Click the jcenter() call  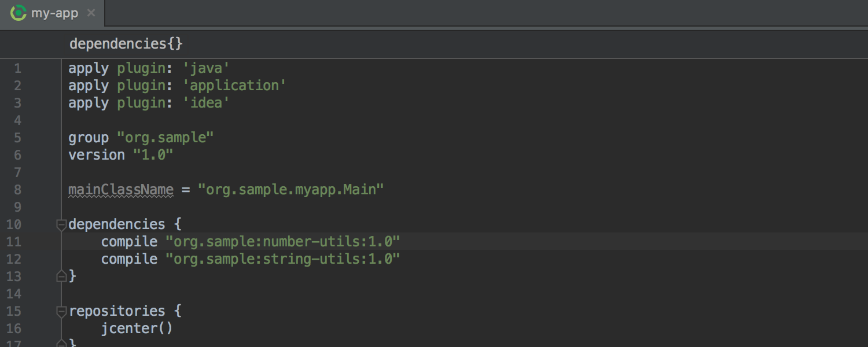137,328
